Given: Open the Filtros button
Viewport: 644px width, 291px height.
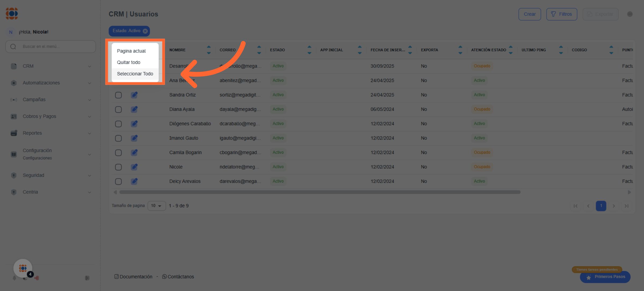Looking at the screenshot, I should pyautogui.click(x=562, y=14).
